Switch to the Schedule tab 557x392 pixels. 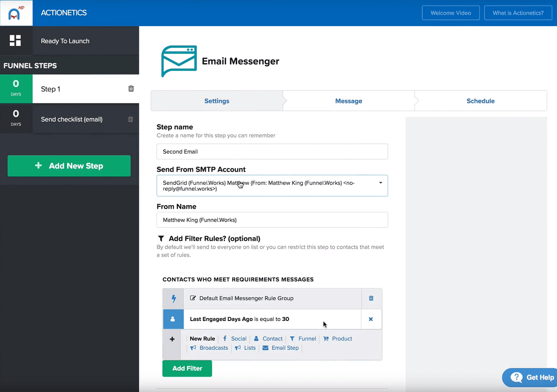point(480,101)
